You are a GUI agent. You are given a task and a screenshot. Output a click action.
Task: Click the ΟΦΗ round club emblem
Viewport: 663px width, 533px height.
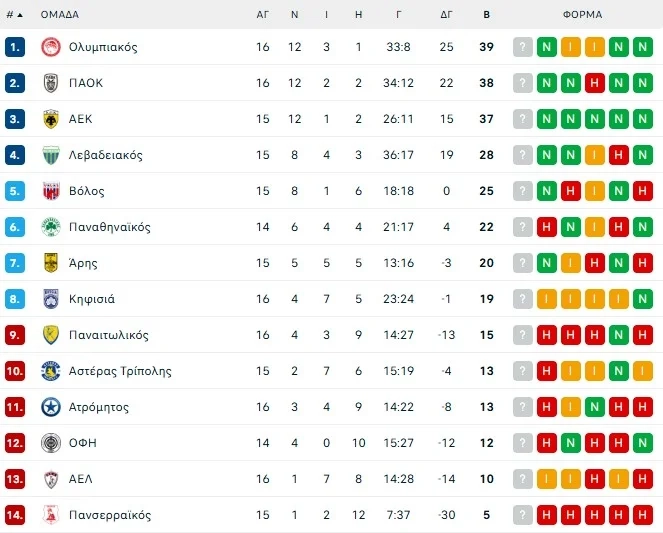pos(51,443)
